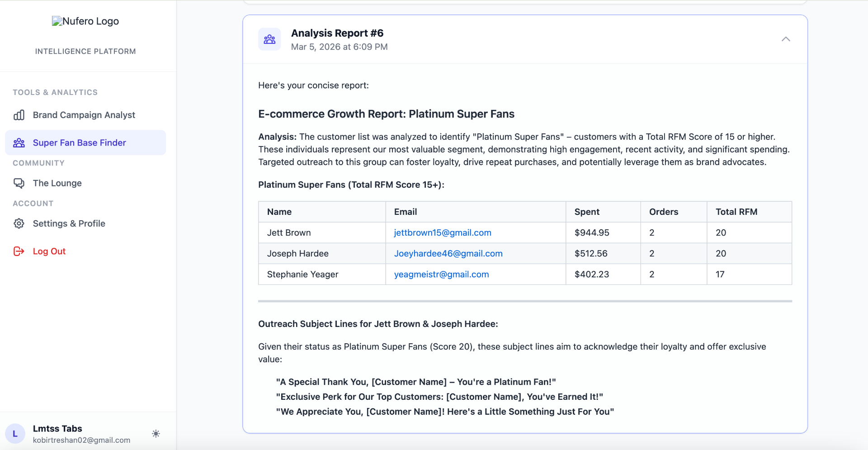Screen dimensions: 868x450
Task: Email jettbrown15@gmail.com via the link
Action: 442,232
